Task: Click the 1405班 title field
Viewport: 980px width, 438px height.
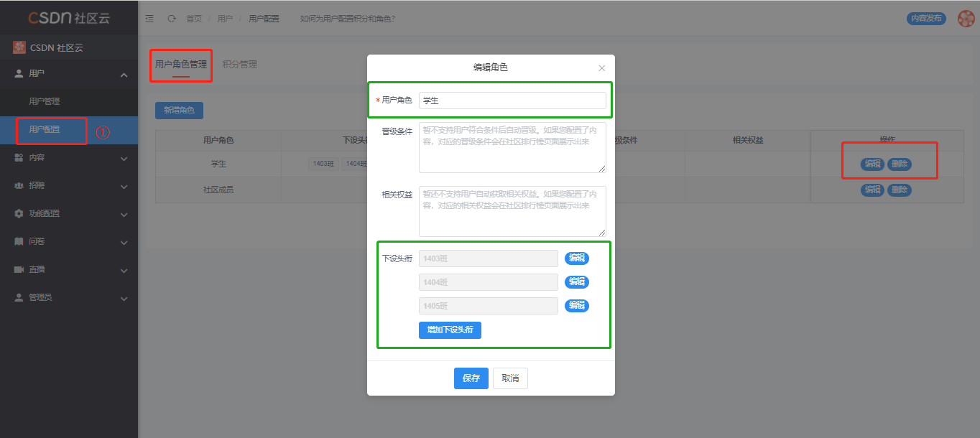Action: [x=489, y=306]
